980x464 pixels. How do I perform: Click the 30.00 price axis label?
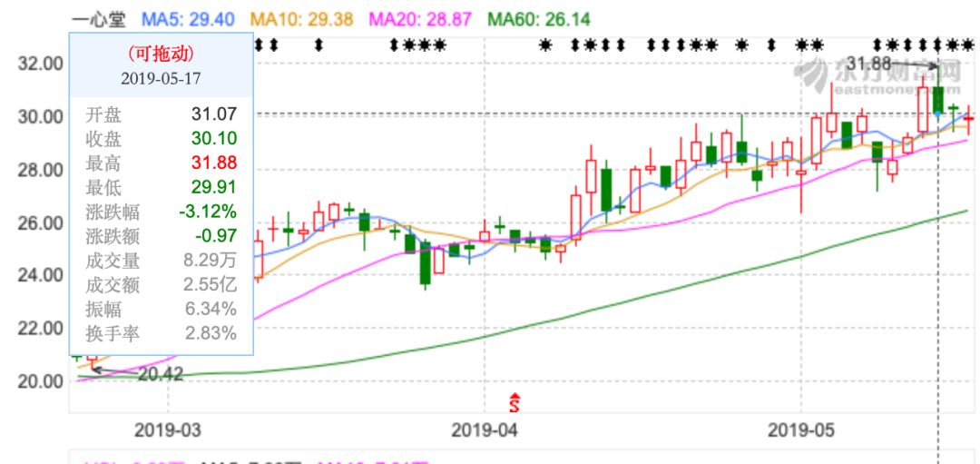41,116
